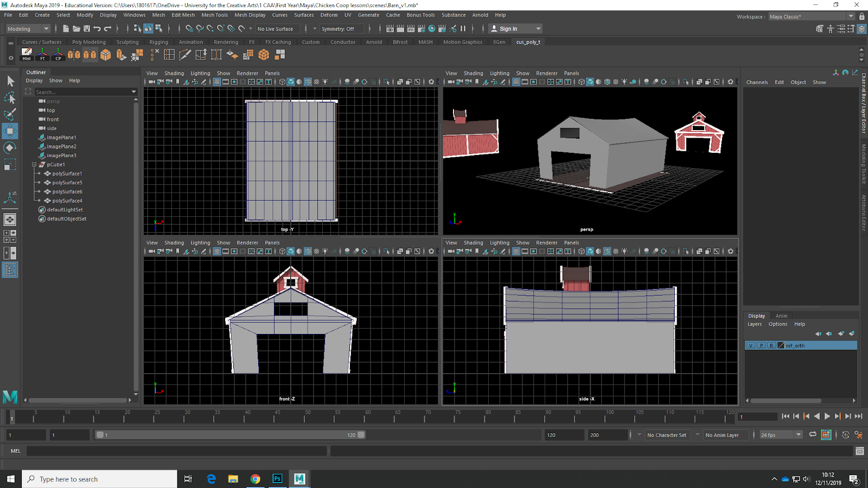Select the Rotate tool in the toolbox
The image size is (868, 488).
click(10, 147)
